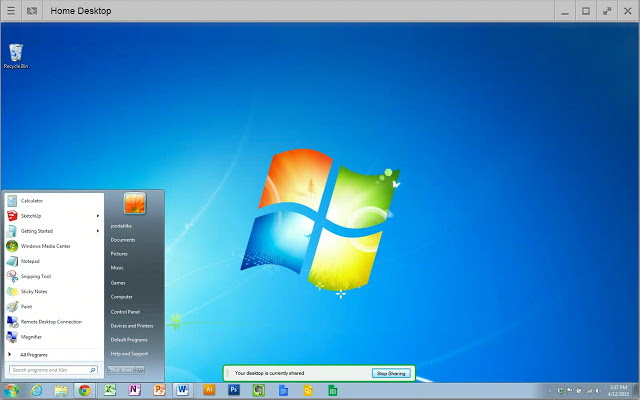Open Devices and Printers
Viewport: 640px width, 400px height.
[131, 325]
